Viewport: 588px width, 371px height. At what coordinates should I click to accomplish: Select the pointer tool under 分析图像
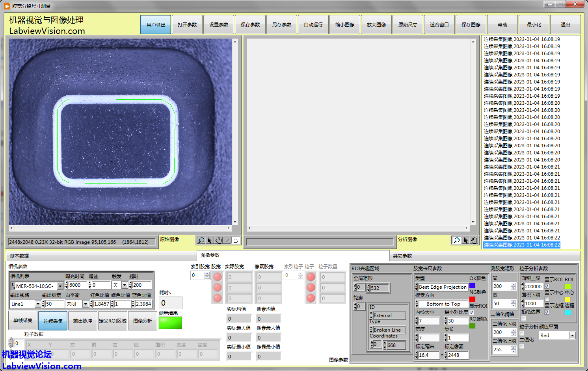point(465,240)
